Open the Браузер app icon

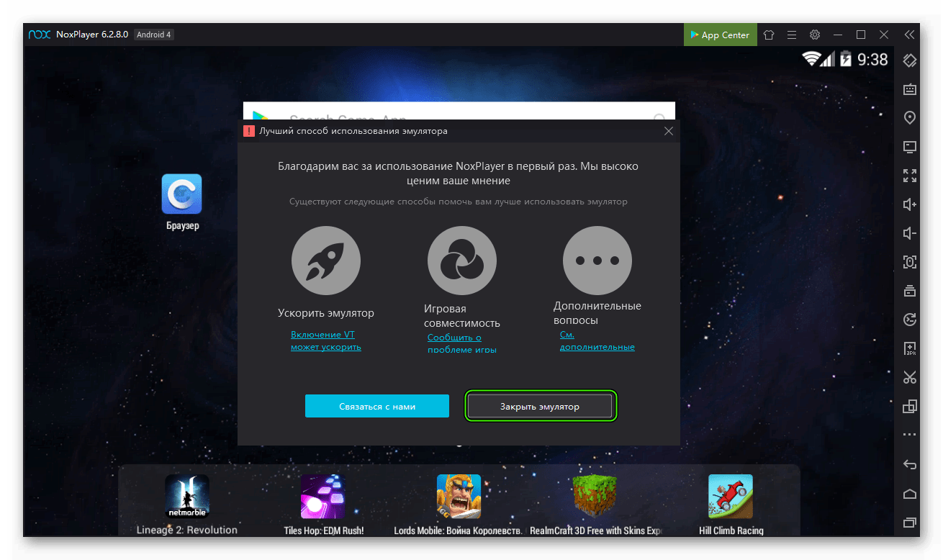tap(181, 202)
